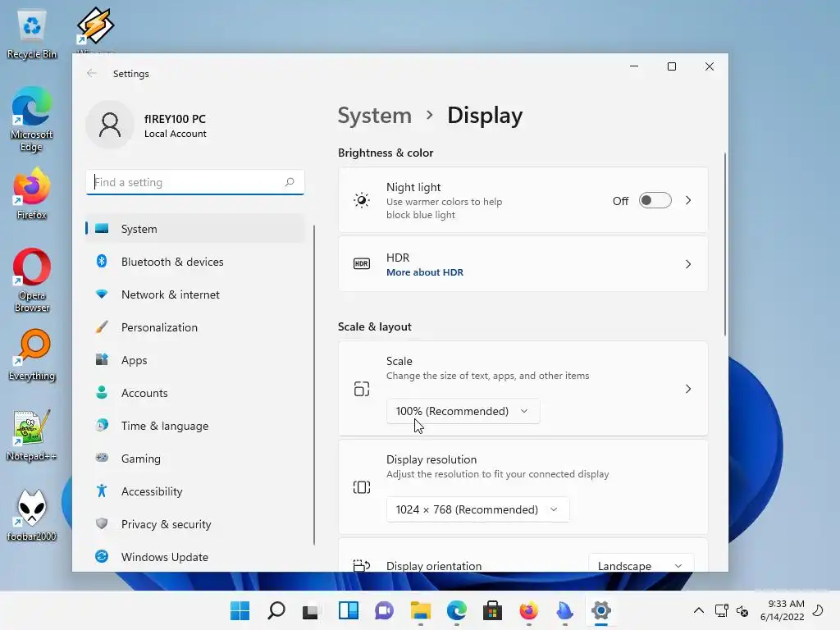
Task: Click the More about HDR link
Action: click(425, 272)
